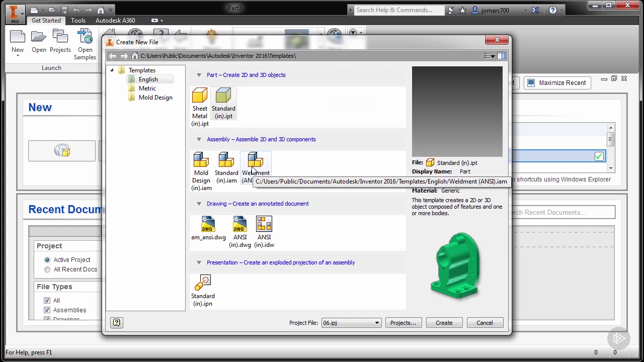Collapse the Presentation section triangle
This screenshot has height=362, width=644.
pyautogui.click(x=199, y=262)
